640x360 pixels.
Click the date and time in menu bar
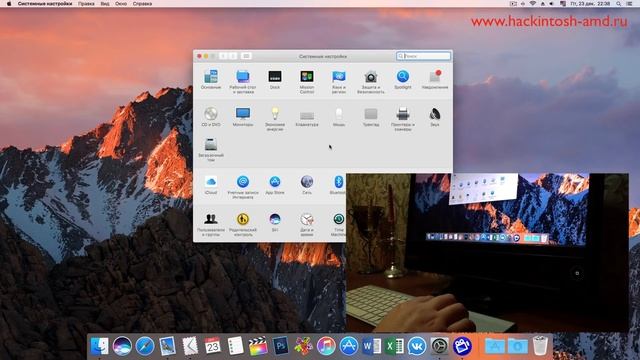coord(590,4)
